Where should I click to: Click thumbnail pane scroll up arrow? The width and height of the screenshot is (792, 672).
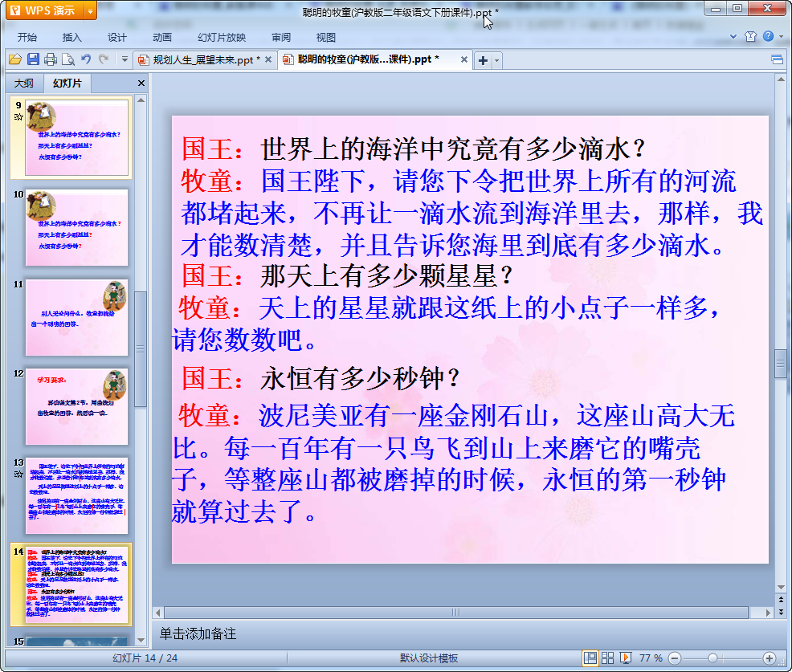click(141, 100)
